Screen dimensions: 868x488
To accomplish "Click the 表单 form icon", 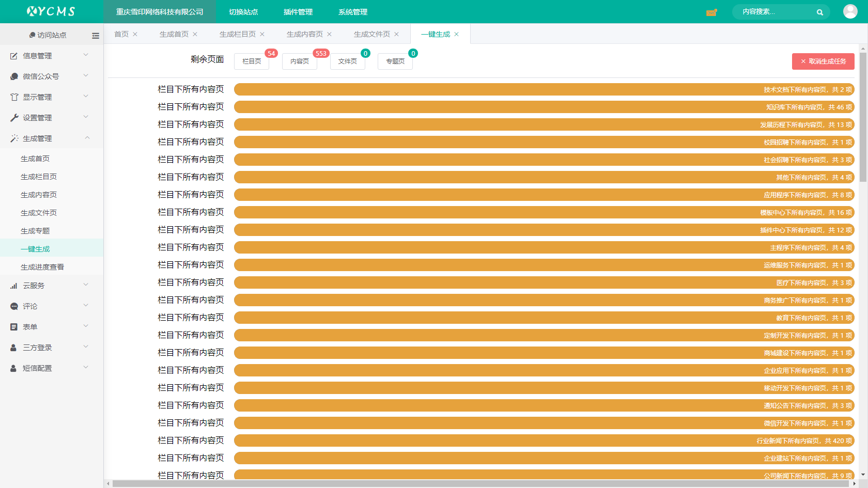I will tap(14, 327).
